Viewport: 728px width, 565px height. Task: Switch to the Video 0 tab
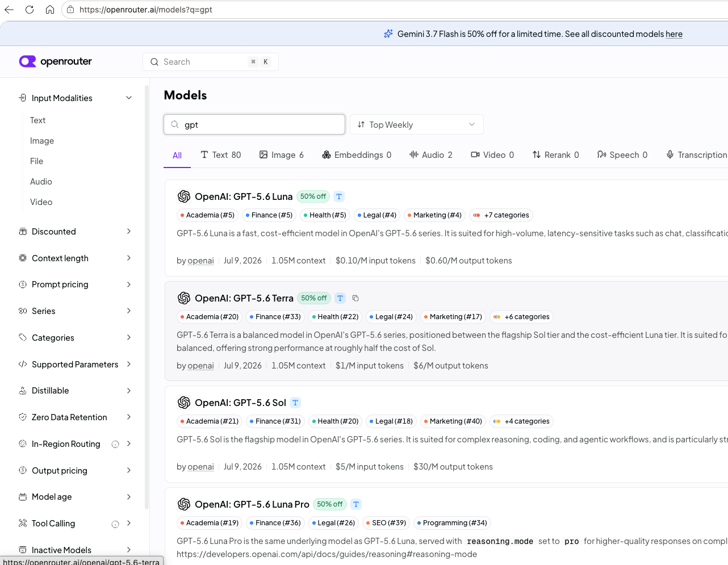tap(492, 155)
